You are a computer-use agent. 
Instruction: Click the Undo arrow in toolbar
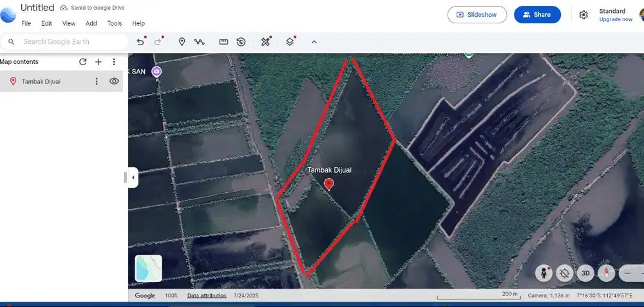tap(140, 42)
